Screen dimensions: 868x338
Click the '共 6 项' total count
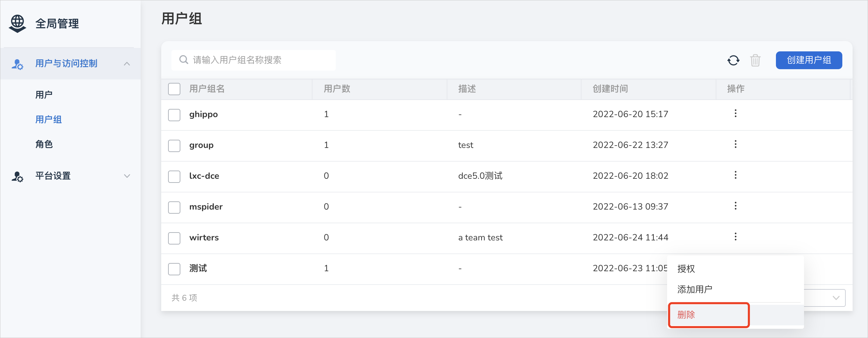(184, 298)
